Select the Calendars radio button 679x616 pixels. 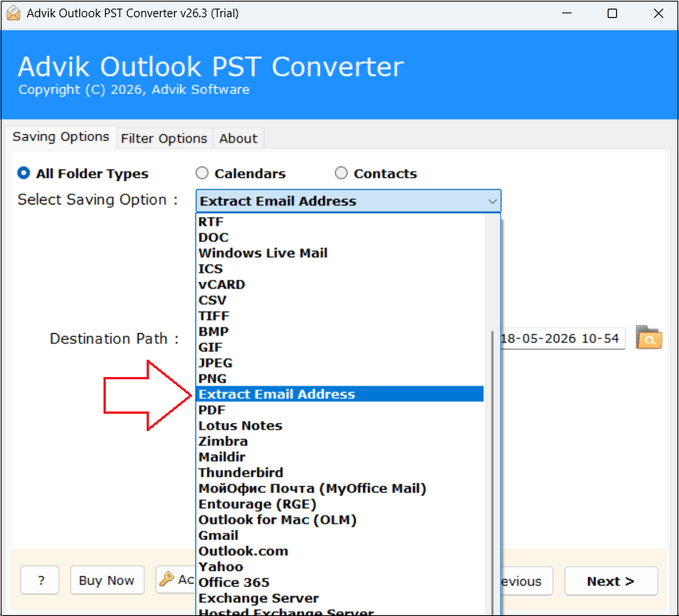202,173
